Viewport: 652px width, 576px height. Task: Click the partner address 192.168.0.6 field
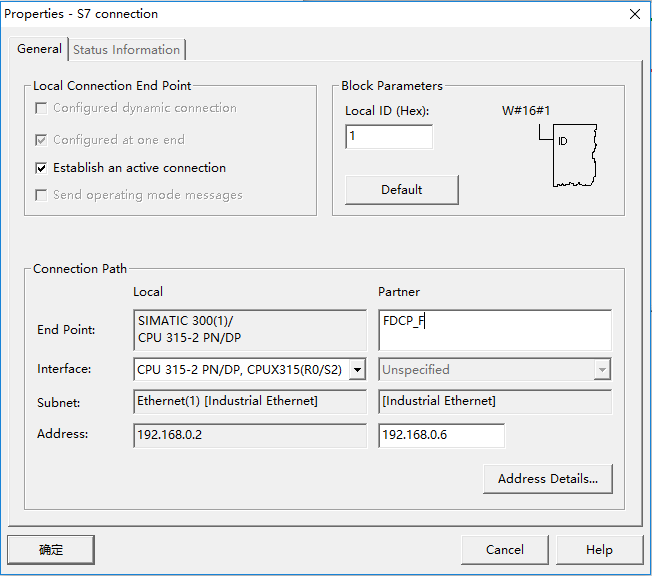(441, 435)
